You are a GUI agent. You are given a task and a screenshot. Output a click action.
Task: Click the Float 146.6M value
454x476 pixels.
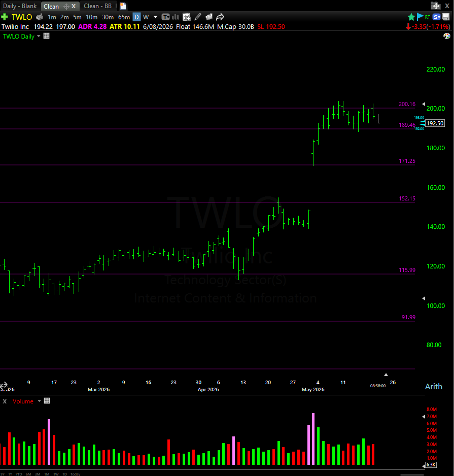[x=195, y=27]
